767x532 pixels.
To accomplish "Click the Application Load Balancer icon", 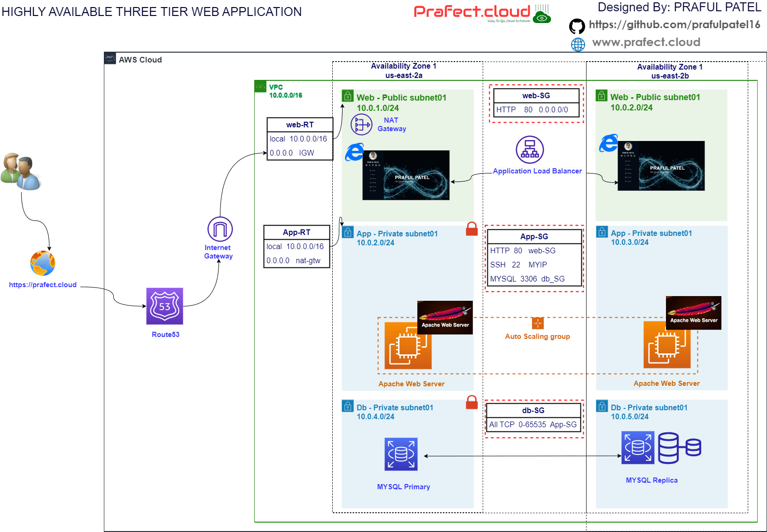I will coord(530,149).
